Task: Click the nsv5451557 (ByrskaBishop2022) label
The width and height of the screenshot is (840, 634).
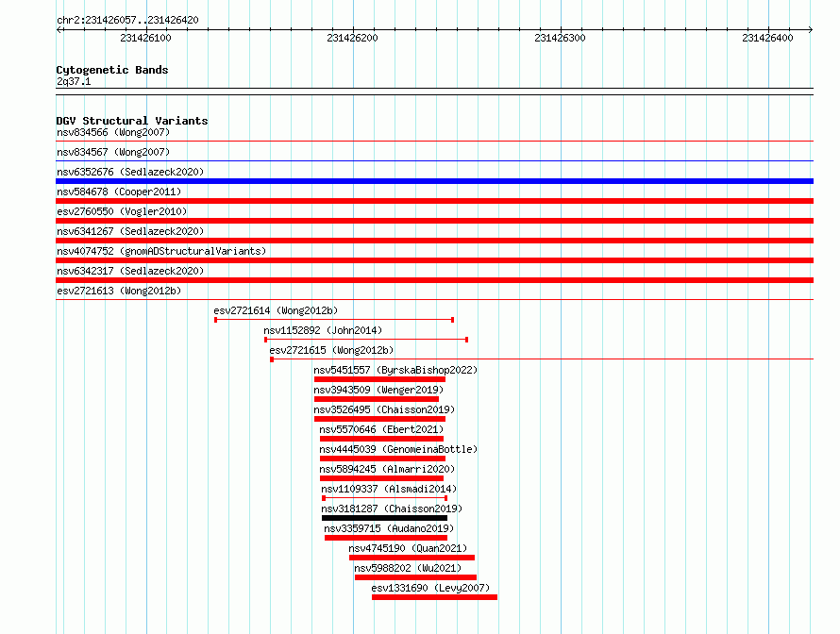Action: pyautogui.click(x=395, y=370)
